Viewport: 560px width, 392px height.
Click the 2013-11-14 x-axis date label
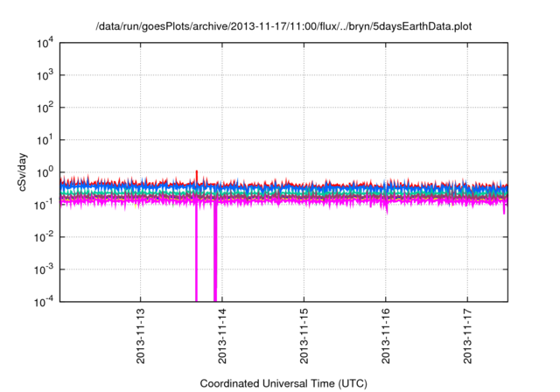(x=222, y=336)
